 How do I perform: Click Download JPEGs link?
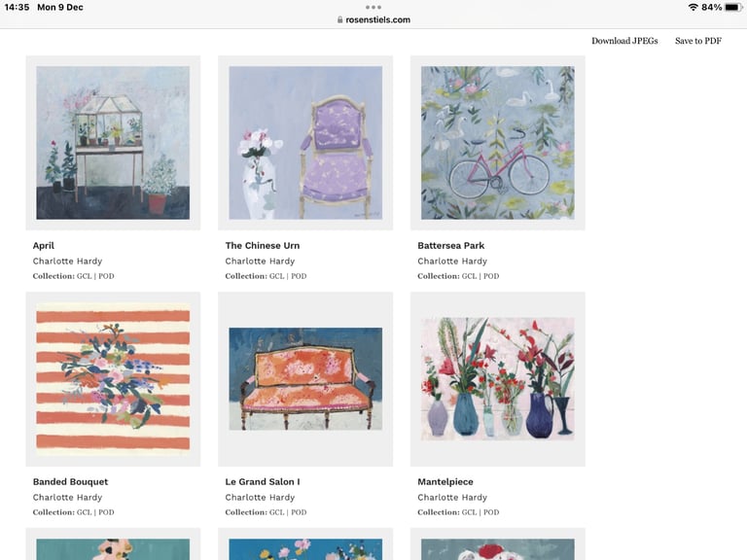click(624, 41)
